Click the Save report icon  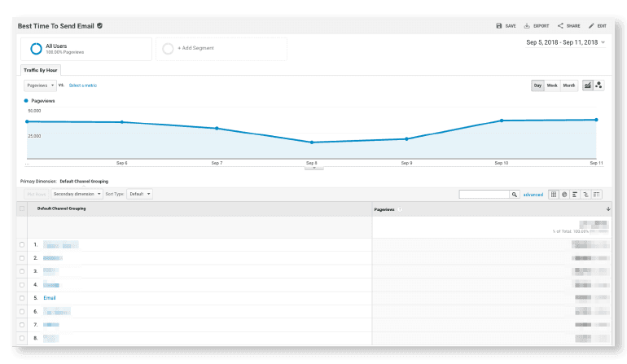499,26
